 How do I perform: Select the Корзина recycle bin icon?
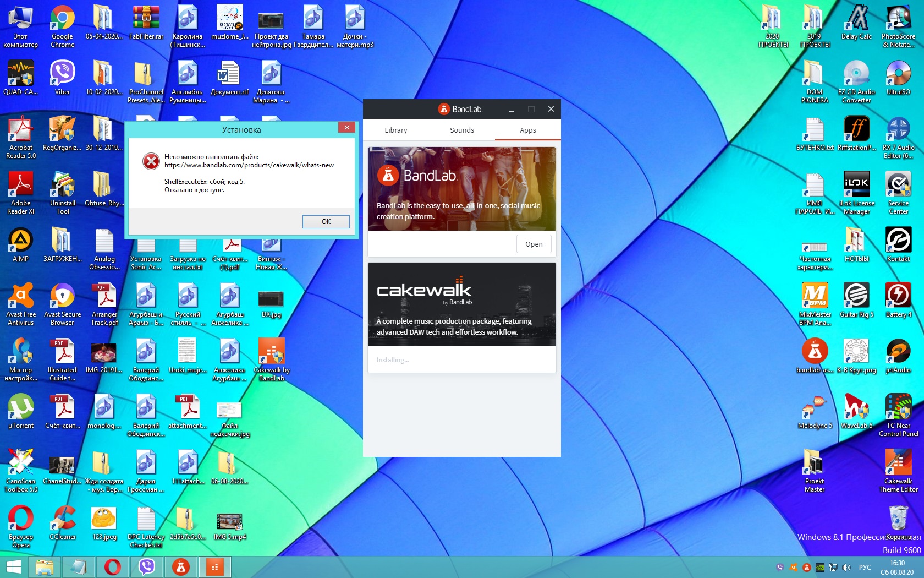(x=899, y=522)
